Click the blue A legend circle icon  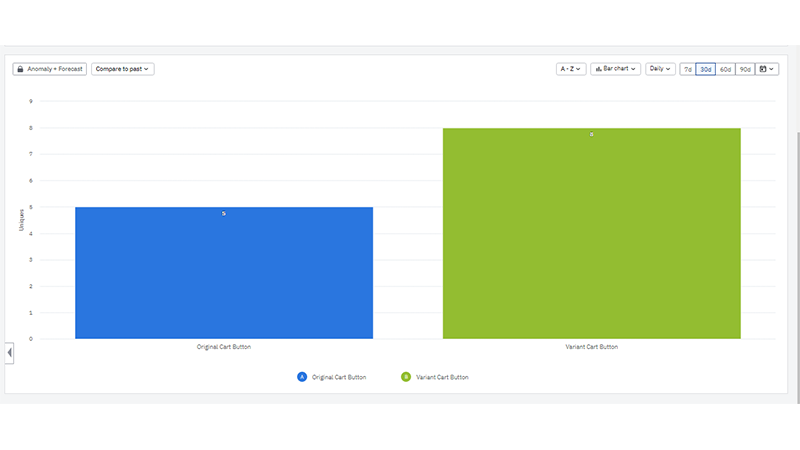tap(302, 377)
